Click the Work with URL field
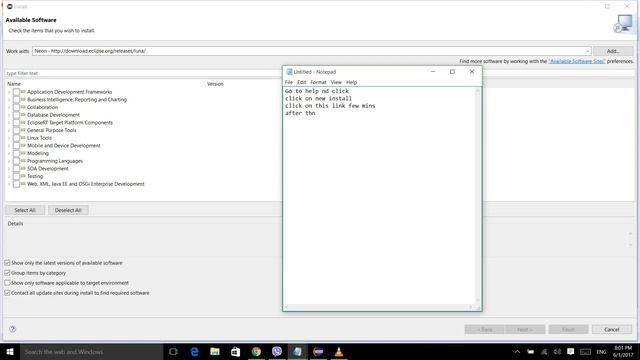This screenshot has width=640, height=360. click(x=311, y=51)
